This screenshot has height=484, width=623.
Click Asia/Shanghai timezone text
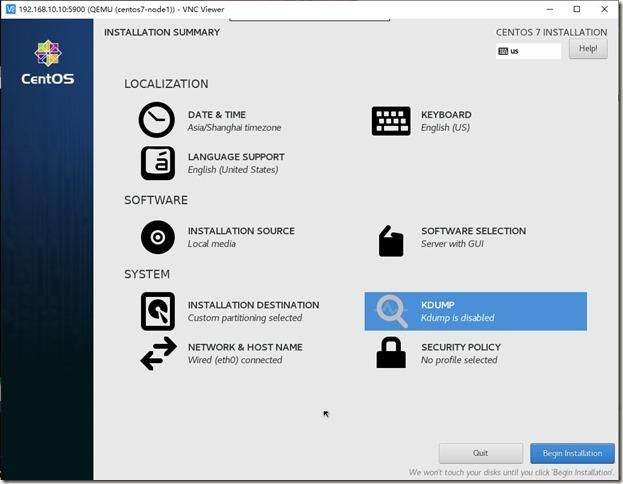tap(234, 128)
